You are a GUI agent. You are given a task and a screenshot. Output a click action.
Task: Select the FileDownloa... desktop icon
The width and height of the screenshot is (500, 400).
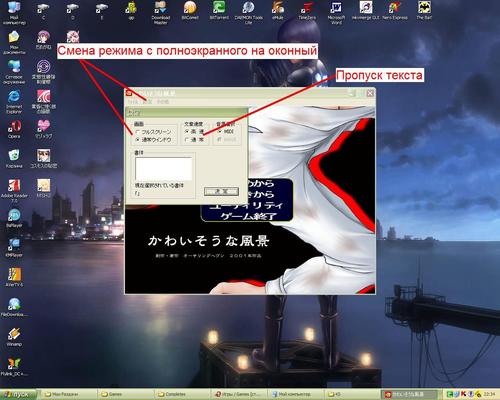click(x=14, y=307)
